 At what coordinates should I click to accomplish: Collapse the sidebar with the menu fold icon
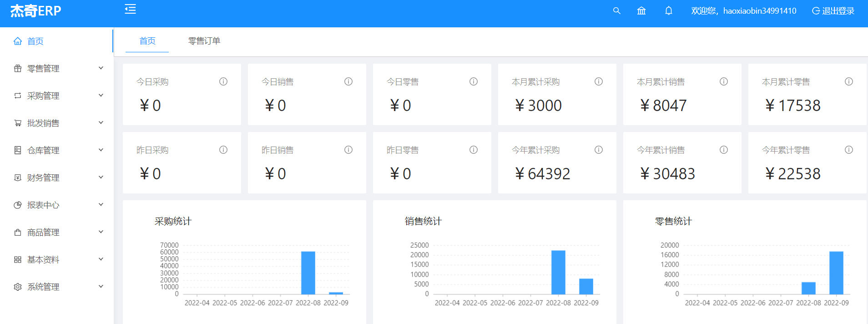(130, 9)
